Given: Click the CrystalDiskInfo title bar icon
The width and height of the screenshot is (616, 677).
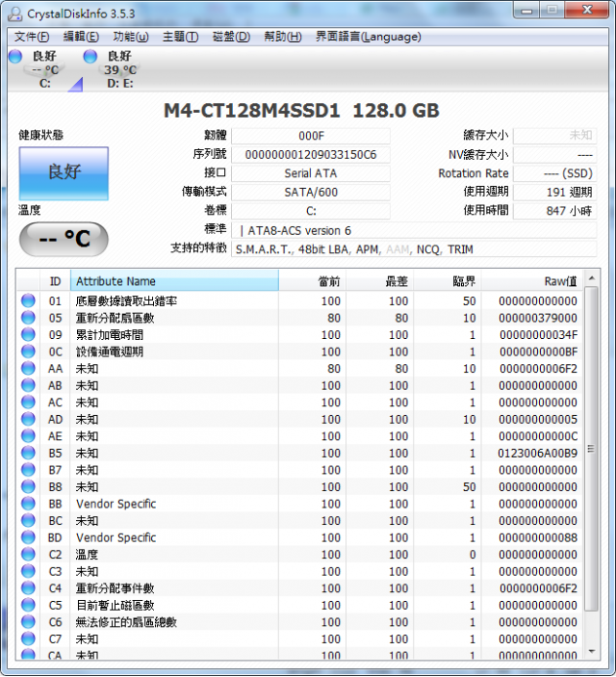Looking at the screenshot, I should click(x=15, y=13).
